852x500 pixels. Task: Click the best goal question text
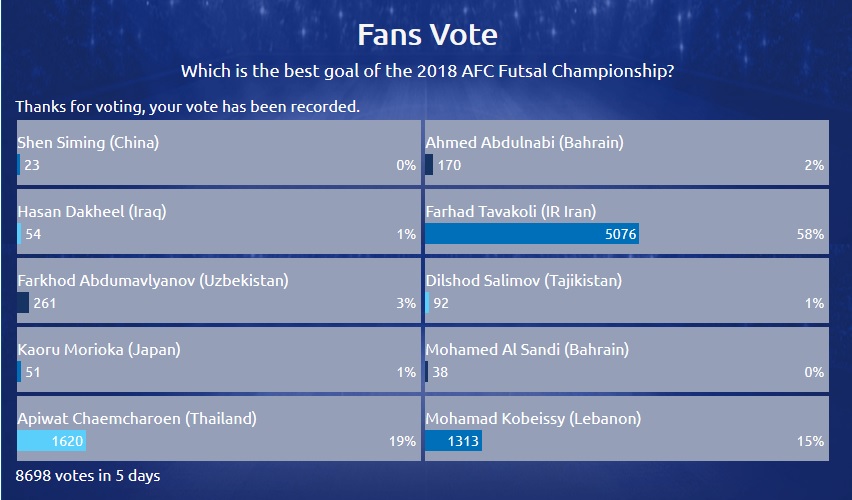coord(428,71)
